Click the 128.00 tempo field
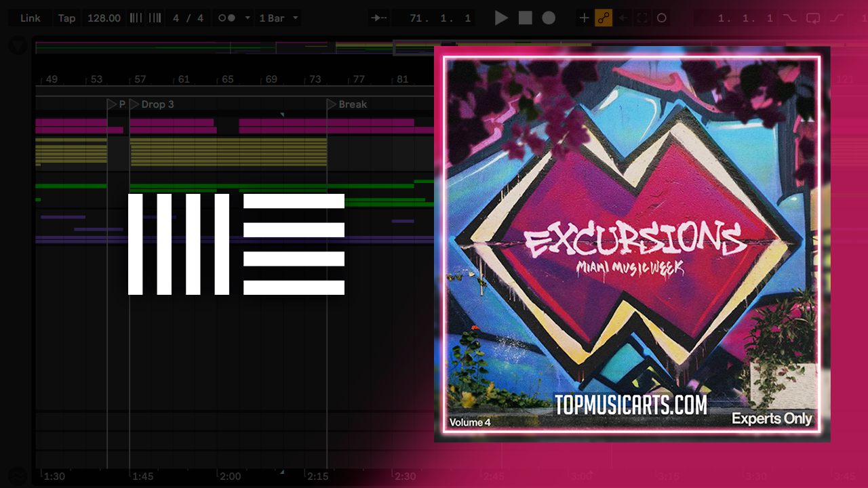The height and width of the screenshot is (488, 868). coord(104,18)
